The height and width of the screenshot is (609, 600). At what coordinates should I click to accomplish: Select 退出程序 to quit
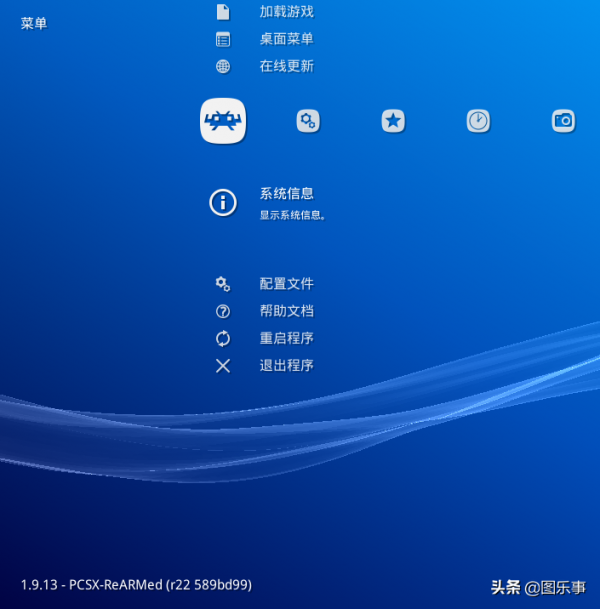(x=287, y=365)
